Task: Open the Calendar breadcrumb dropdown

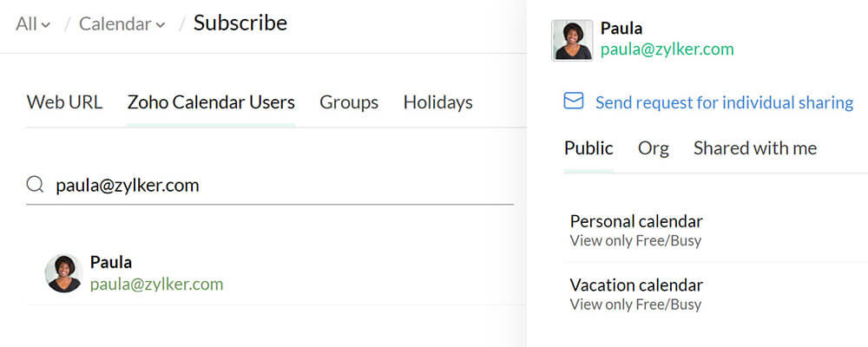Action: click(x=122, y=23)
